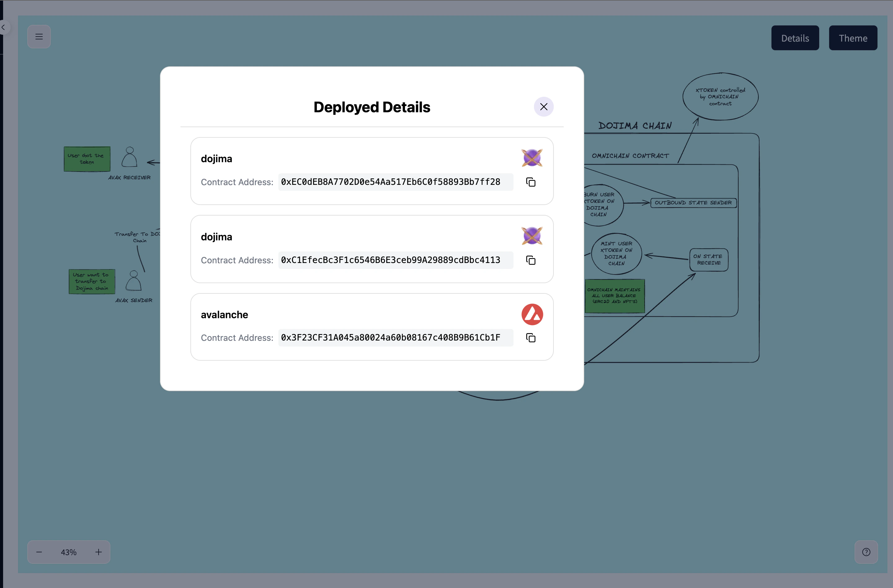Image resolution: width=893 pixels, height=588 pixels.
Task: Select the OMNICHAIN CONTRACT label on the diagram
Action: pyautogui.click(x=630, y=155)
